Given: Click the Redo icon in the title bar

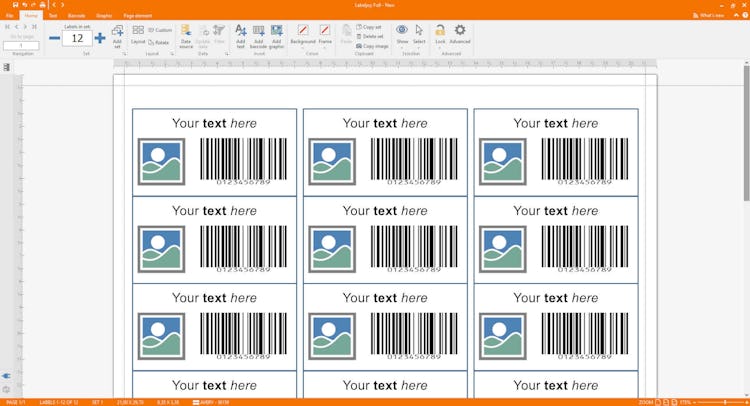Looking at the screenshot, I should (x=33, y=5).
